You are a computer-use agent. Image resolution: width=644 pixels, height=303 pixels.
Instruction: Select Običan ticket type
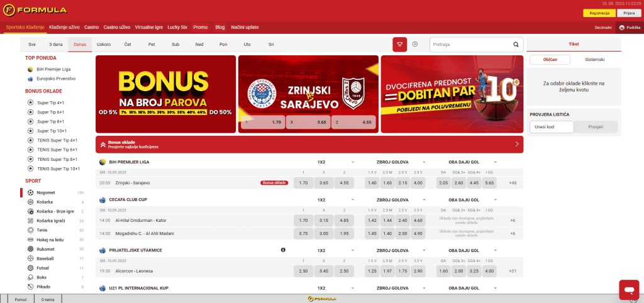pyautogui.click(x=550, y=60)
